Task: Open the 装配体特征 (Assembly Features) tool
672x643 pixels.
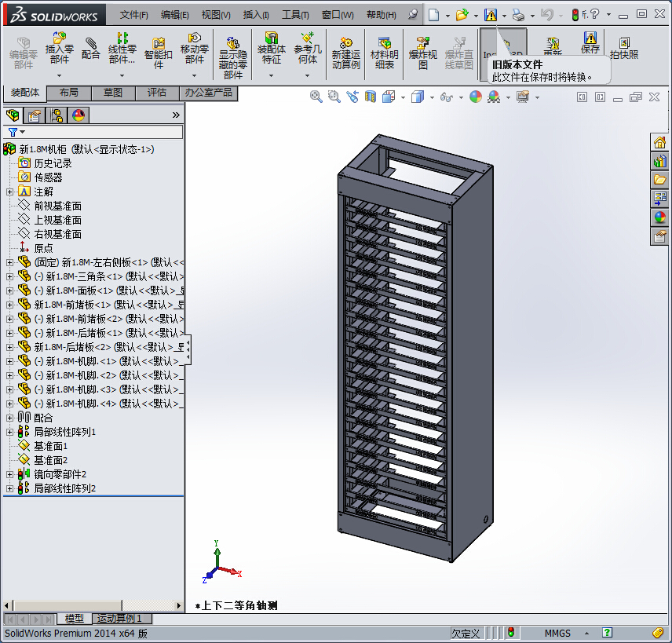Action: tap(272, 48)
